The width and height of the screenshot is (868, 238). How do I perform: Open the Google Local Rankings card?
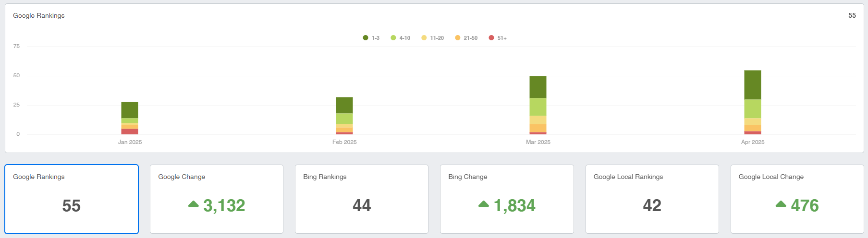(x=652, y=199)
